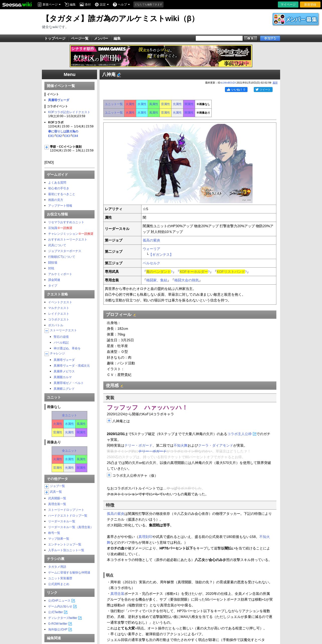Expand the 八神庵とは section
This screenshot has width=322, height=644.
(x=109, y=421)
